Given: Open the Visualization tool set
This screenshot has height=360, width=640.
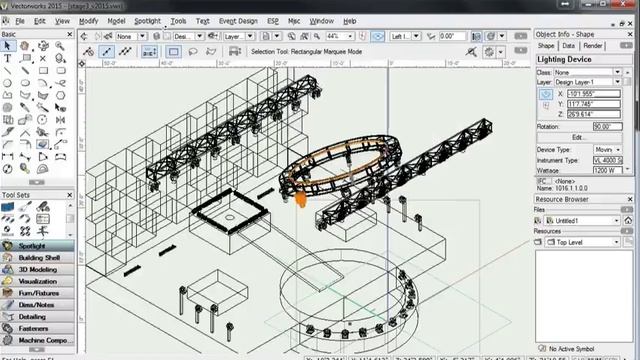Looking at the screenshot, I should tap(38, 282).
